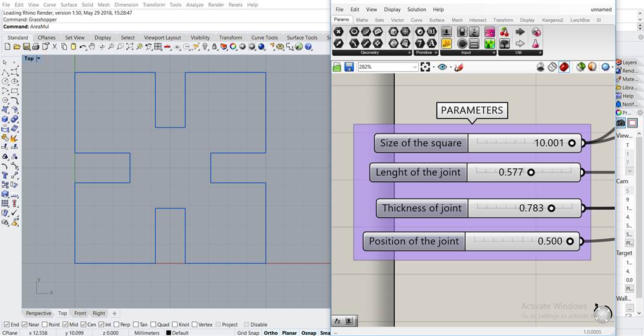Click Grasshopper save floppy disk icon
This screenshot has height=336, width=644.
[x=349, y=67]
